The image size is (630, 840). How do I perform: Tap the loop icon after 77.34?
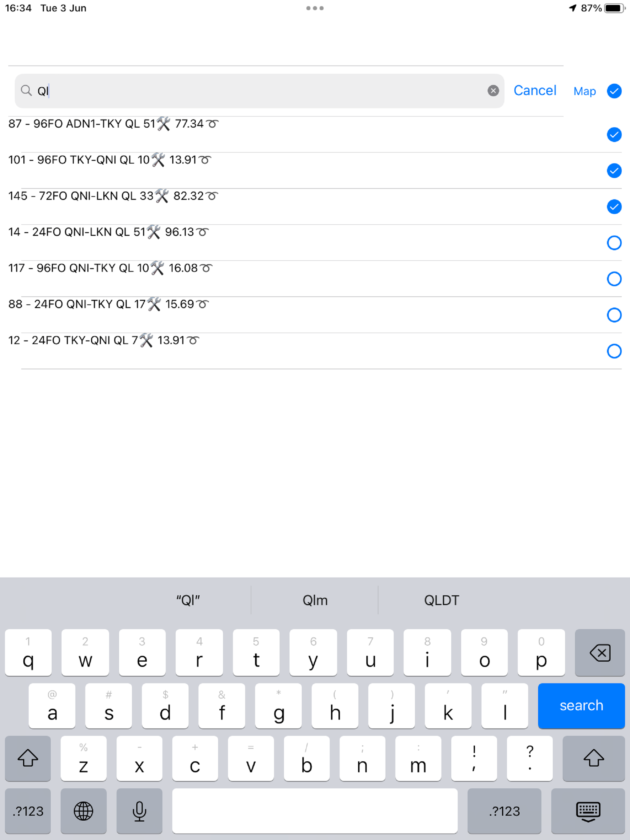click(x=212, y=124)
